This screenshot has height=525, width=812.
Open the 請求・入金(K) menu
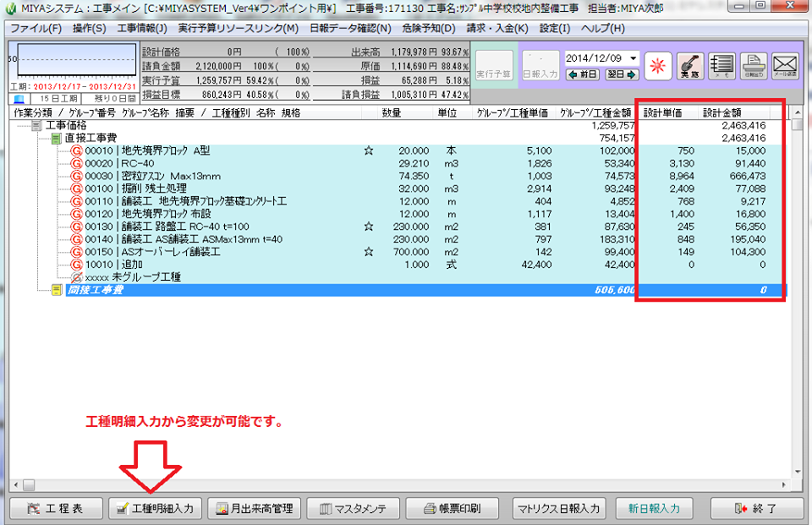497,29
